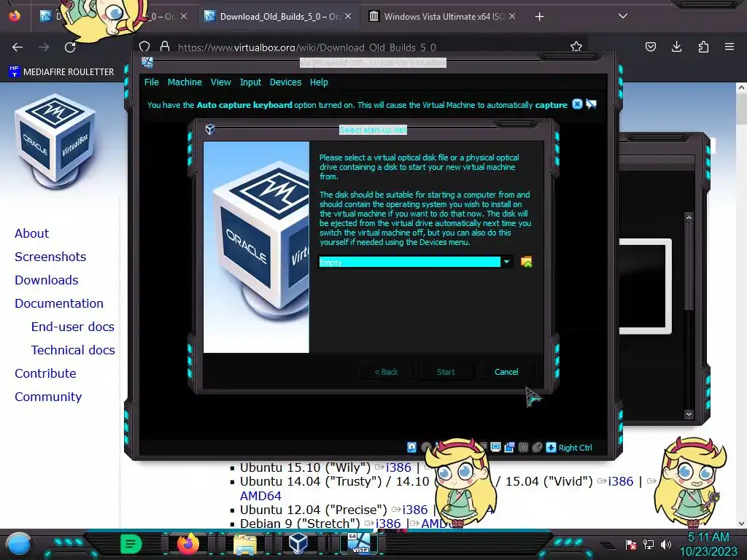Click the VirtualBox cube icon on dialog title
The image size is (747, 560).
tap(209, 130)
